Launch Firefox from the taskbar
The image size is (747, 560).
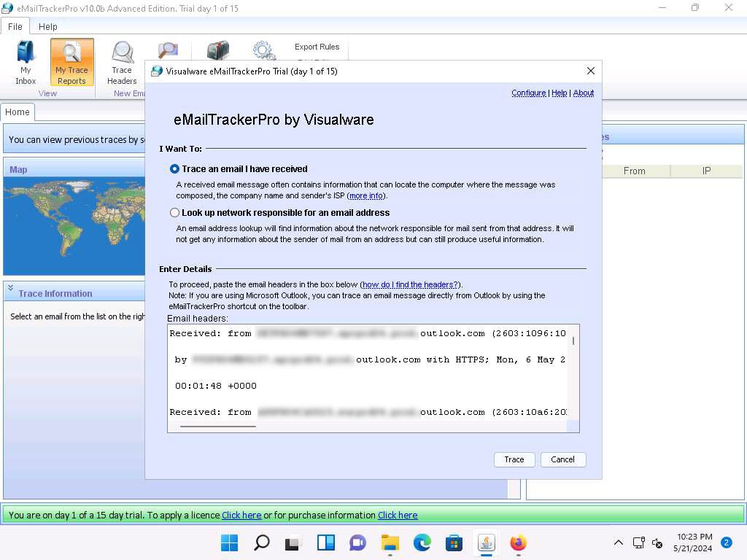point(518,542)
